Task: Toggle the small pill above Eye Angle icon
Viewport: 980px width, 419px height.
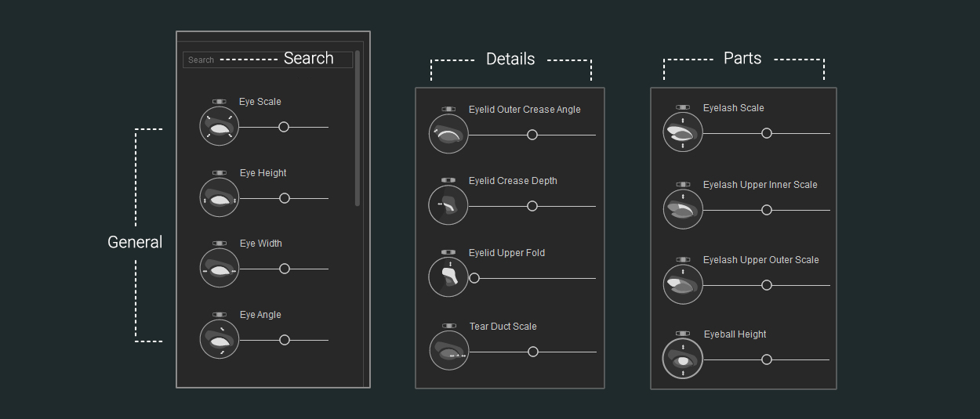Action: [219, 315]
